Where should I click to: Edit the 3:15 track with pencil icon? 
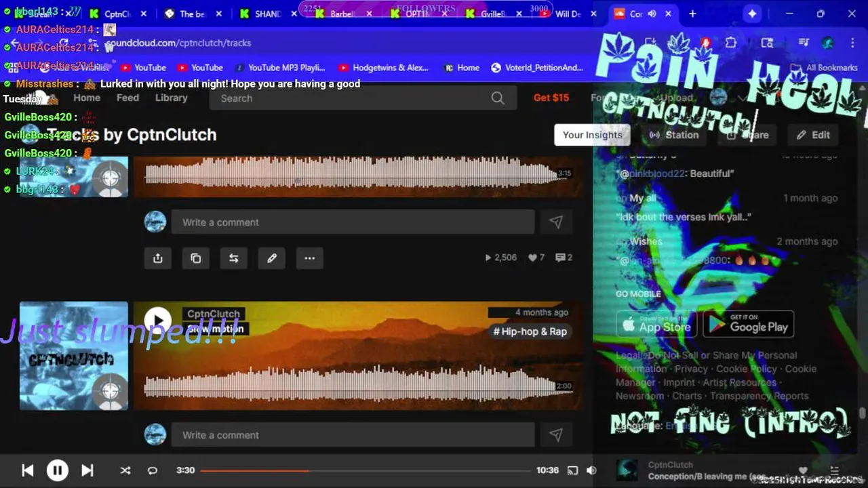pyautogui.click(x=272, y=258)
